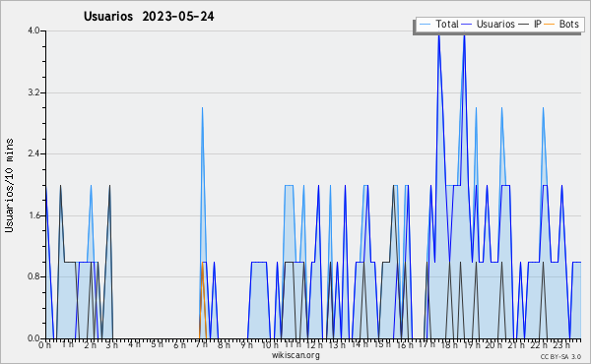Click the '2 h' x-axis label
The width and height of the screenshot is (591, 364).
[91, 345]
